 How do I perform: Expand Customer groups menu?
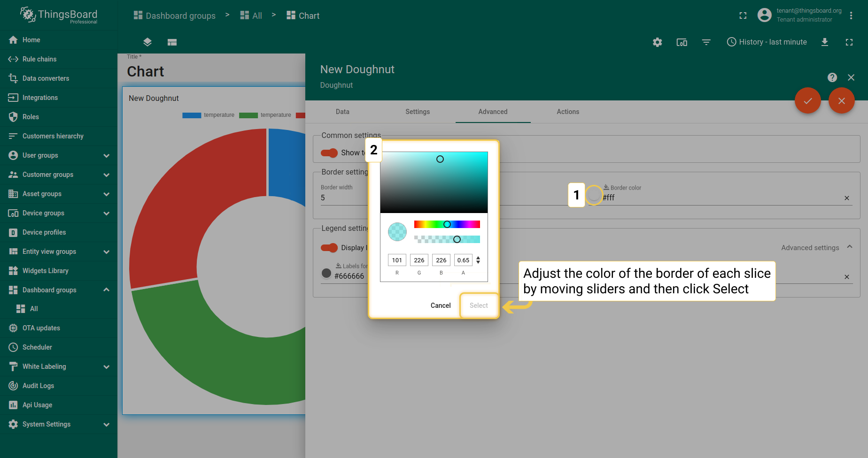(106, 175)
